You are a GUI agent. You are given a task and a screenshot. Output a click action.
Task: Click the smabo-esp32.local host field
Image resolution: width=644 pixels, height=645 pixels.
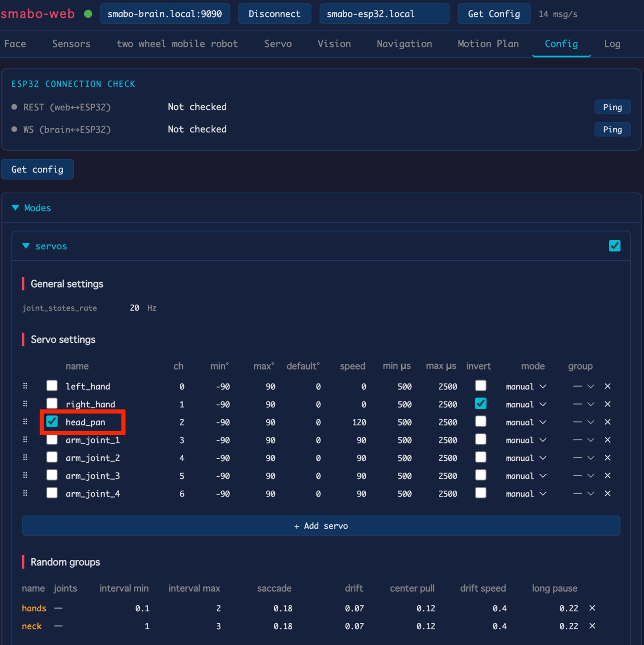coord(384,14)
